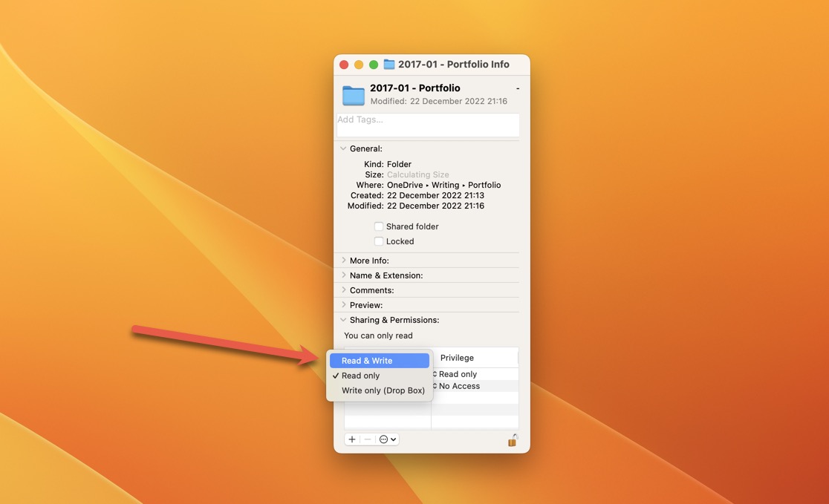829x504 pixels.
Task: Click the Privilege column header
Action: (456, 357)
